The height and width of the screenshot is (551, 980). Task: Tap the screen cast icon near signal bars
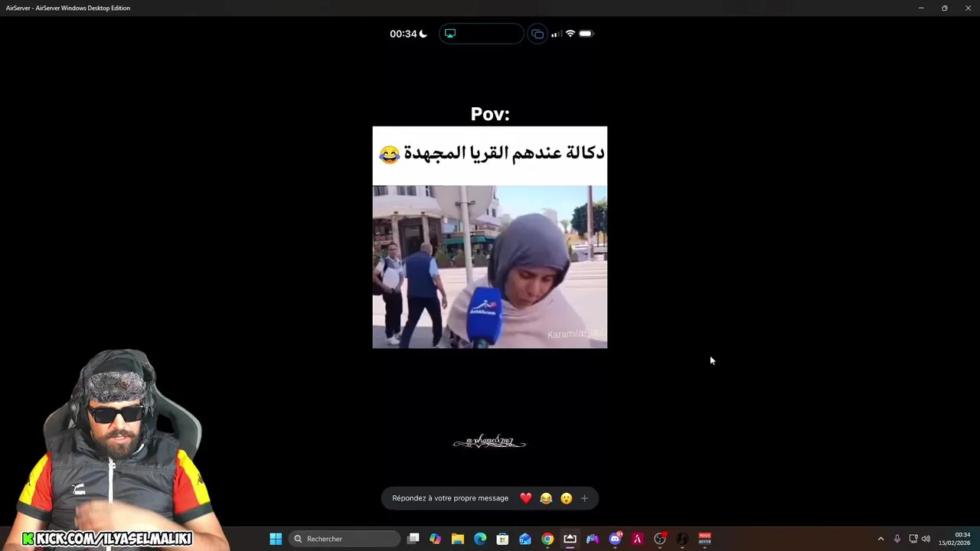[x=537, y=34]
